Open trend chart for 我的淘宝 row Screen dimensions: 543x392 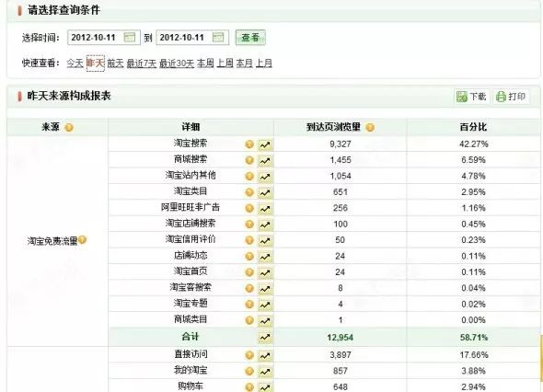[265, 372]
